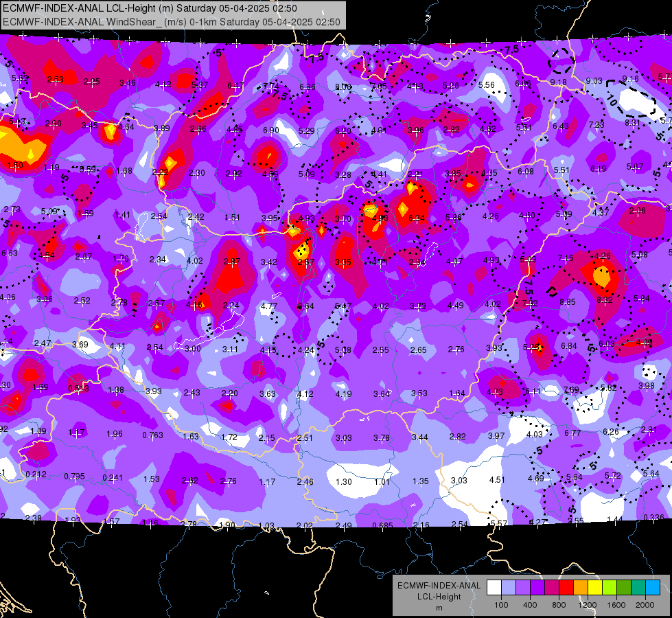Click the wind shear value 3.78
The height and width of the screenshot is (618, 672).
382,437
